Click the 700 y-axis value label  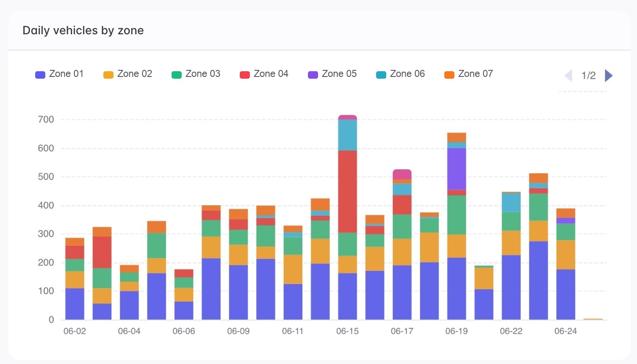tap(46, 120)
